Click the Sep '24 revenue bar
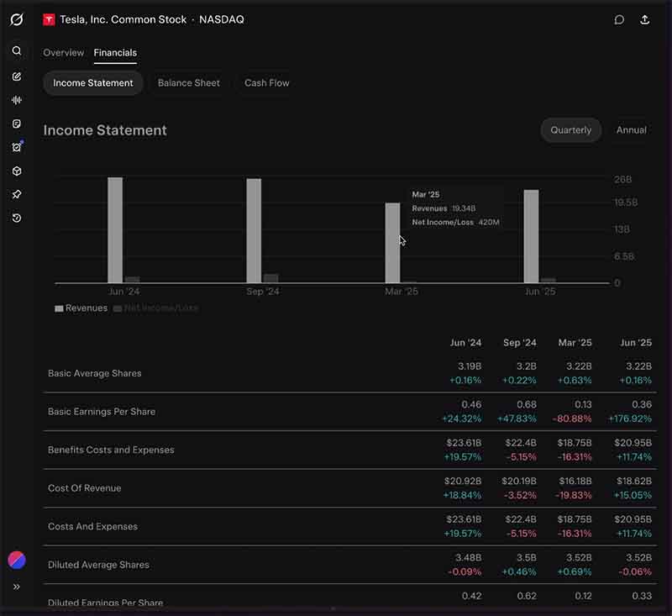This screenshot has height=616, width=672. (x=254, y=230)
